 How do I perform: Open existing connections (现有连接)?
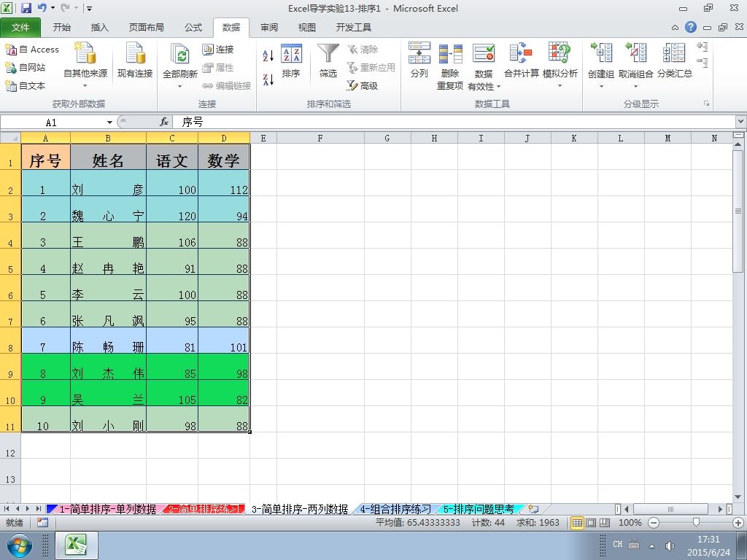tap(135, 61)
